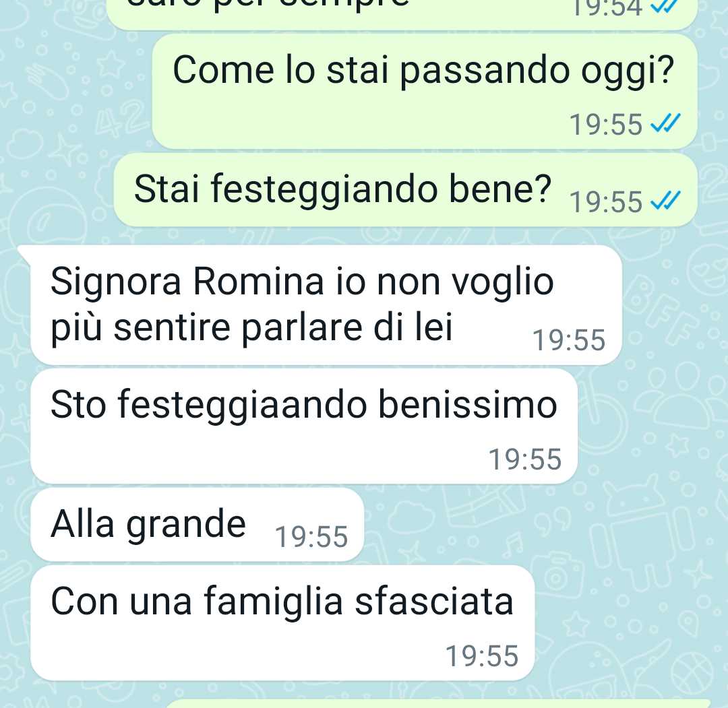This screenshot has width=728, height=708.
Task: Tap the 19:55 timestamp next to 'Alla grande'
Action: 311,537
